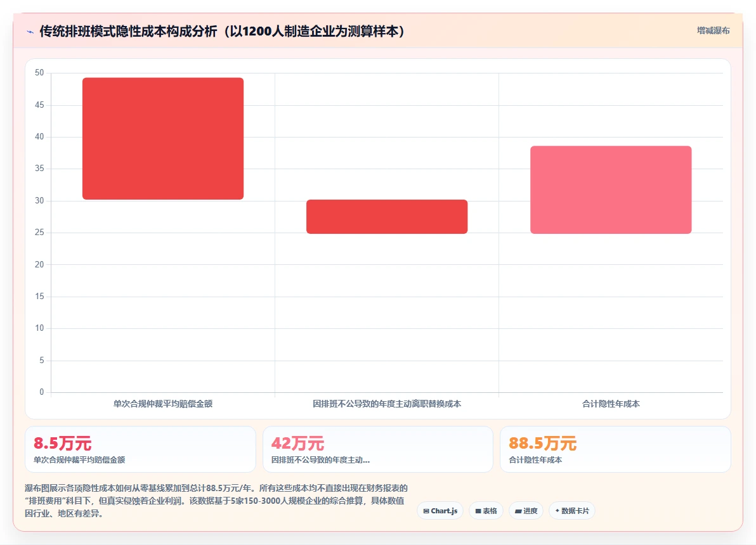This screenshot has height=545, width=756.
Task: Click the card caption 因排班不公导致的年度主动...
Action: pyautogui.click(x=321, y=459)
